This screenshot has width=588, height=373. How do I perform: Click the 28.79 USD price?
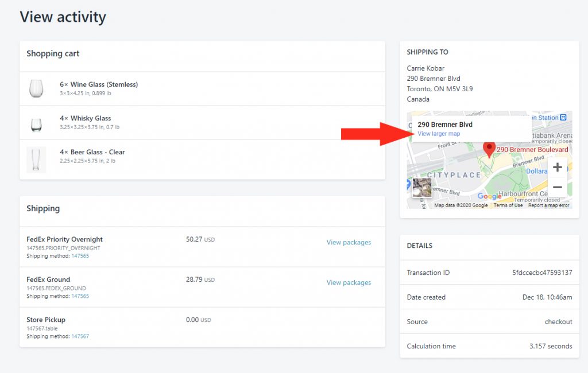pos(200,279)
